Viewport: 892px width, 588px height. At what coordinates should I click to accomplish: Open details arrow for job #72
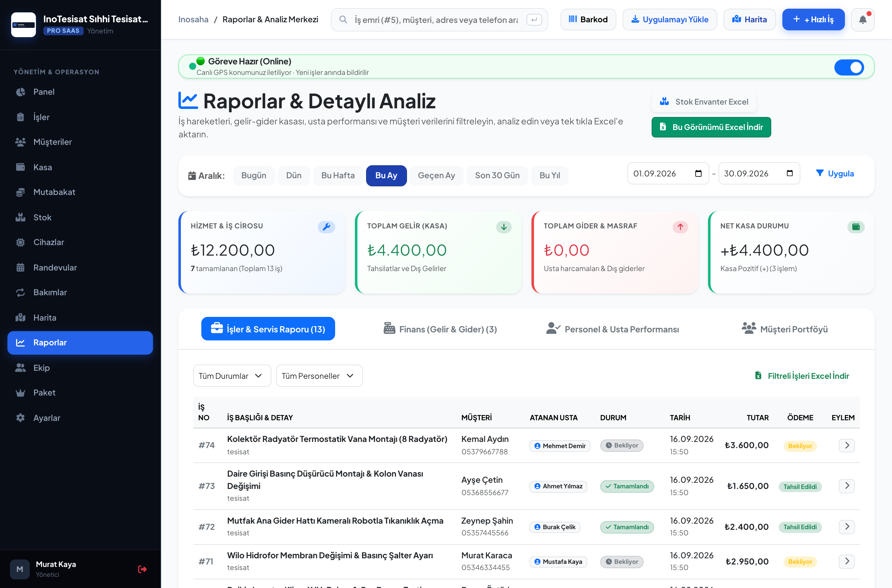point(846,526)
